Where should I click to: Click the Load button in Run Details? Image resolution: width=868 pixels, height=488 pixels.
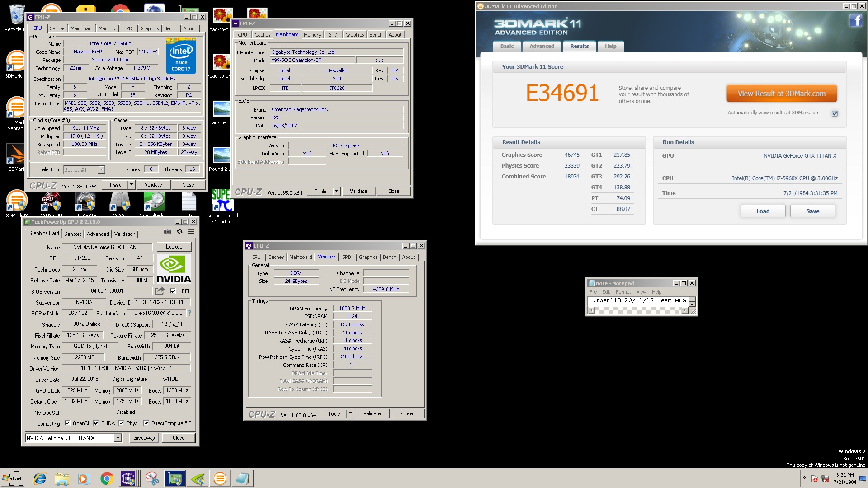tap(763, 211)
